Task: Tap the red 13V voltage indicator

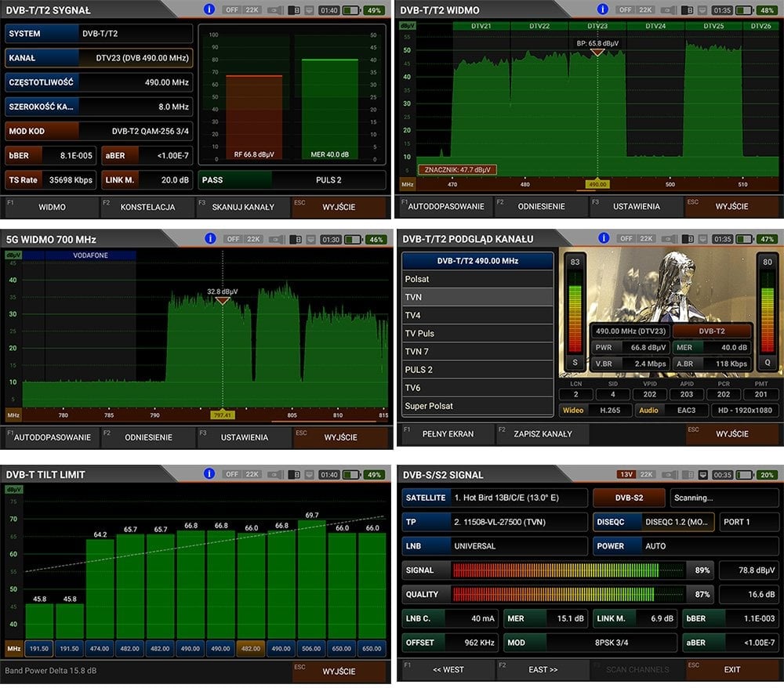Action: point(627,473)
